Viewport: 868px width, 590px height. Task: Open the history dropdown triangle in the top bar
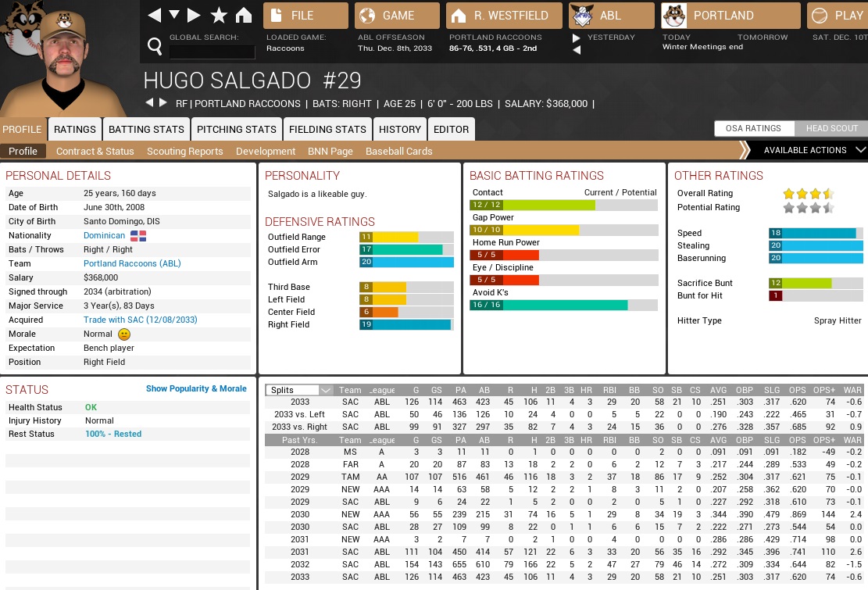[174, 16]
